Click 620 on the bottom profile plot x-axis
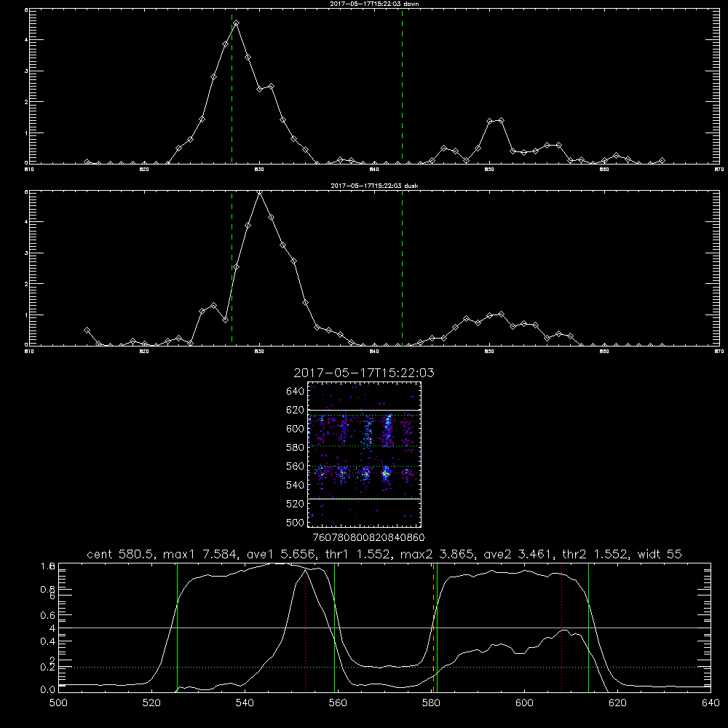The width and height of the screenshot is (728, 728). (x=617, y=703)
